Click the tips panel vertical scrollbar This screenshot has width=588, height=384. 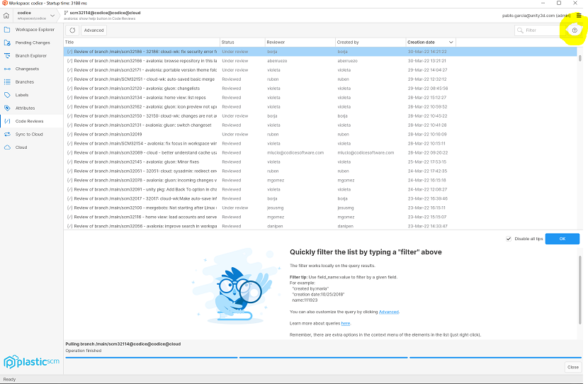579,289
